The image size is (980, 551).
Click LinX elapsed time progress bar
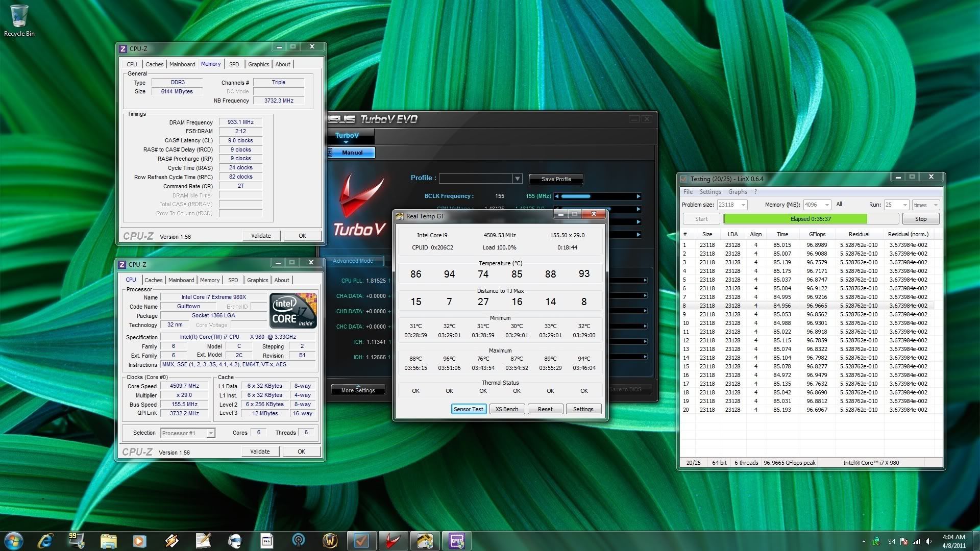click(811, 219)
